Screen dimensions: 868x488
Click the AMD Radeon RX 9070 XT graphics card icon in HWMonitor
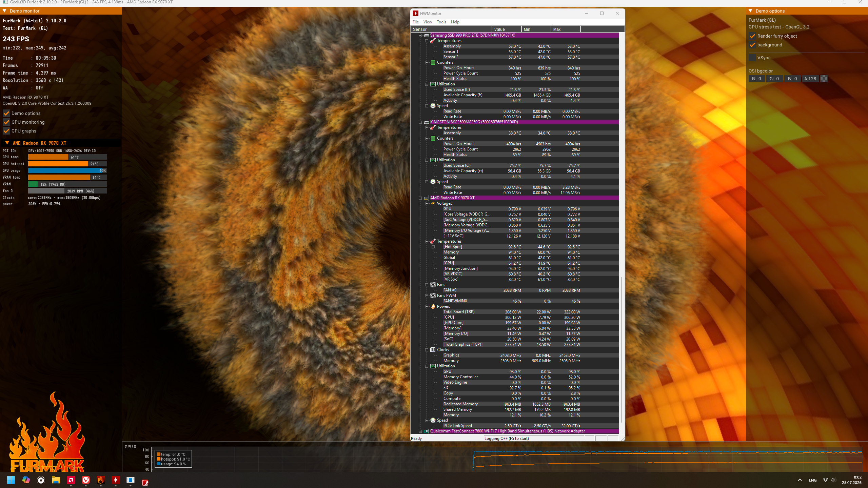[x=427, y=198]
